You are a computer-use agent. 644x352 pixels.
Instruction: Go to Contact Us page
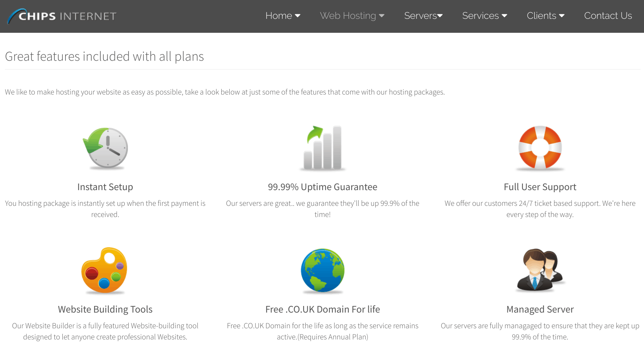[x=608, y=16]
